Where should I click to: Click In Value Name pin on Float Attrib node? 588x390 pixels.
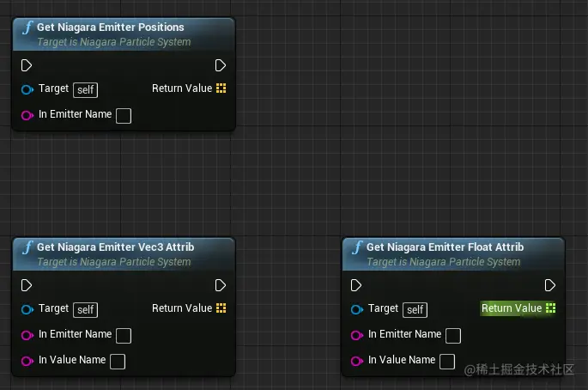pyautogui.click(x=357, y=361)
